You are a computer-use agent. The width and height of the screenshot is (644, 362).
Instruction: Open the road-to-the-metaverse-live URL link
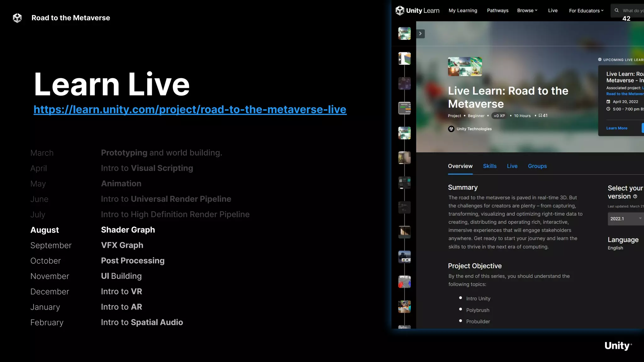[190, 109]
